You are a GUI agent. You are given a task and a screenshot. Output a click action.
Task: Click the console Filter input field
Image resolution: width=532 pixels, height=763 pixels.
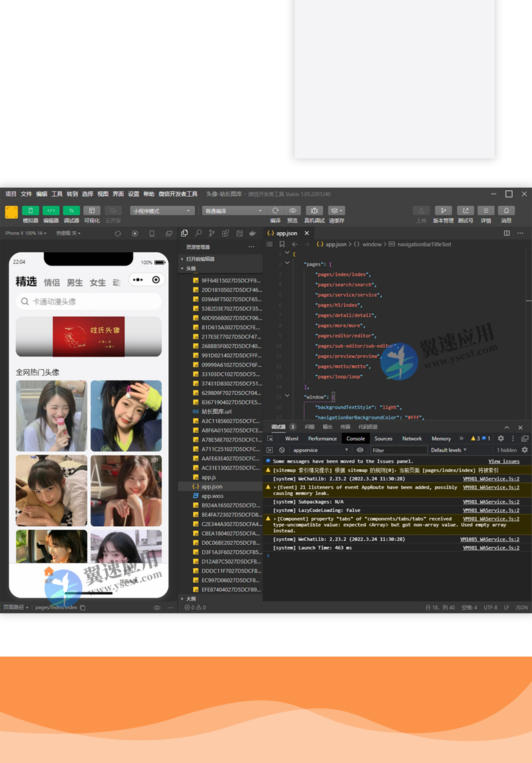(398, 450)
